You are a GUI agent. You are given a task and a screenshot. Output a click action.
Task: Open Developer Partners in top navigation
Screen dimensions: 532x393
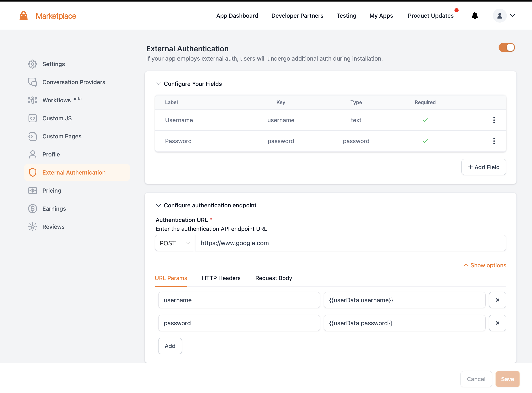[x=297, y=16]
